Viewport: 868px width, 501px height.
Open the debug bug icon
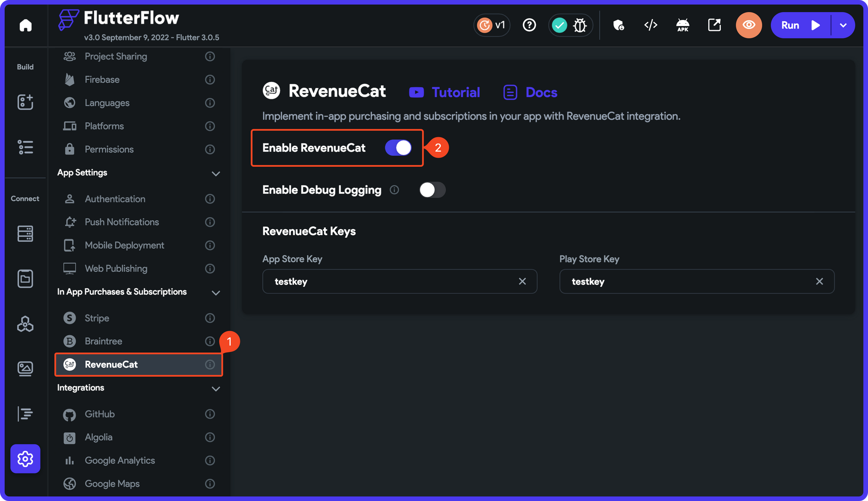tap(580, 25)
